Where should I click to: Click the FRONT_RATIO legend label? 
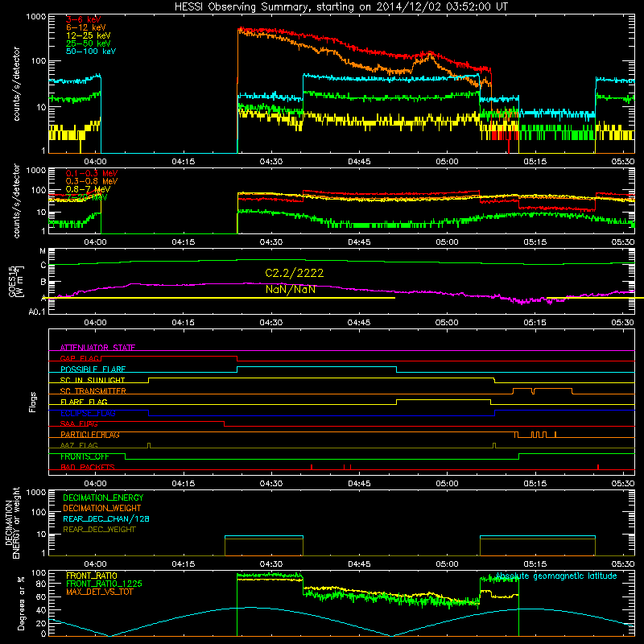click(x=92, y=576)
